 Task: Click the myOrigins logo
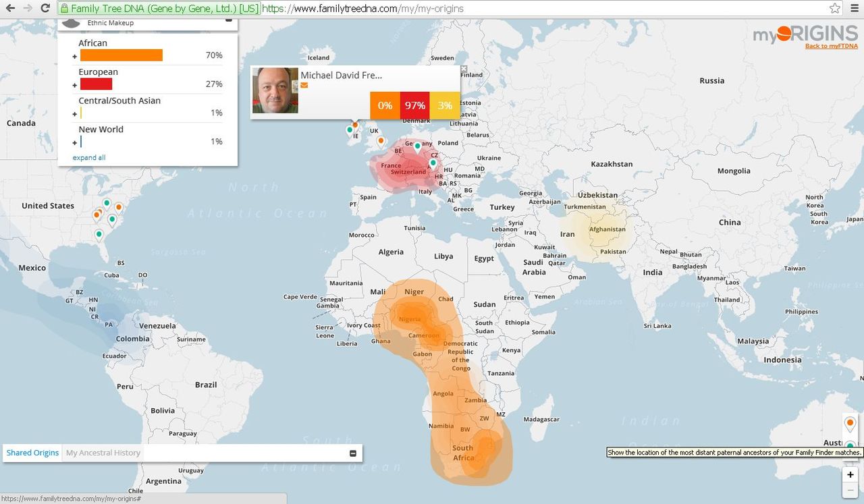coord(805,34)
